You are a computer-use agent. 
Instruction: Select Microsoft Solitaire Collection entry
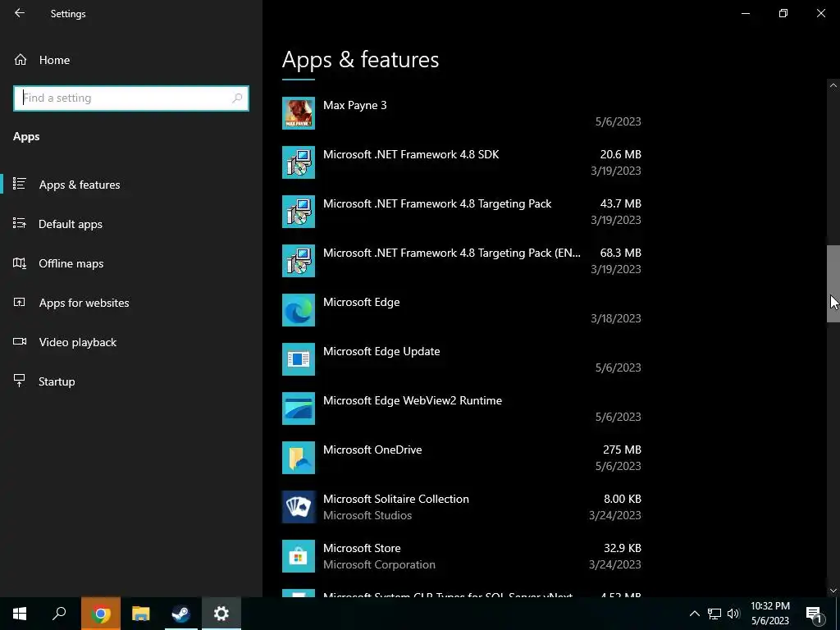pos(462,507)
